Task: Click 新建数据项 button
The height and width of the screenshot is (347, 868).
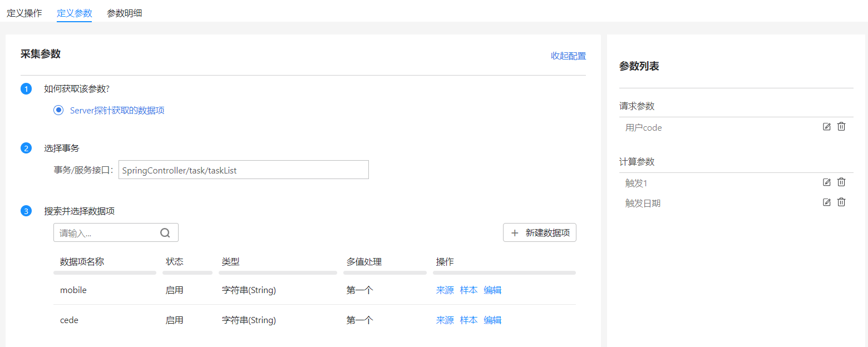Action: [x=539, y=233]
